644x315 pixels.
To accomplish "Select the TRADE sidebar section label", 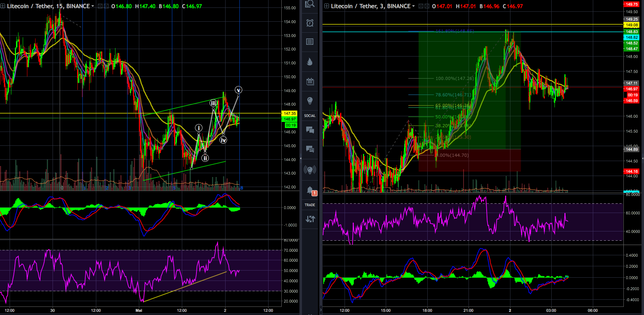I will (x=310, y=205).
